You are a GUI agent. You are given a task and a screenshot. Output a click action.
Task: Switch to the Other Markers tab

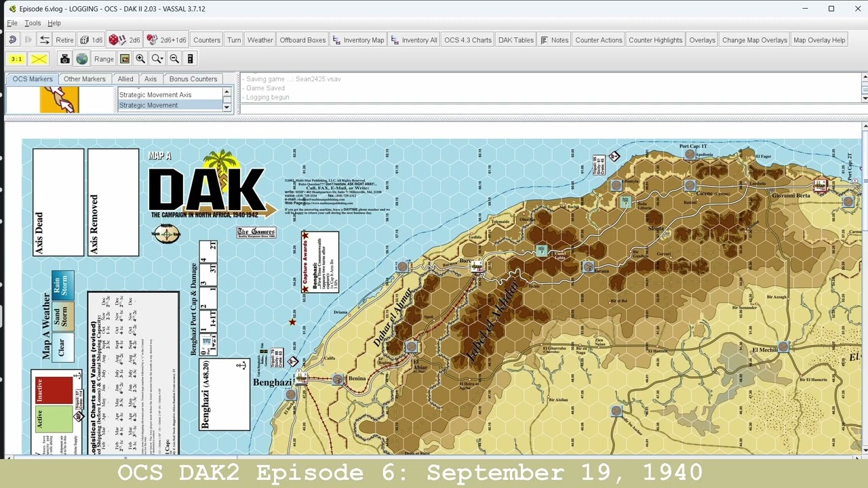click(x=85, y=79)
